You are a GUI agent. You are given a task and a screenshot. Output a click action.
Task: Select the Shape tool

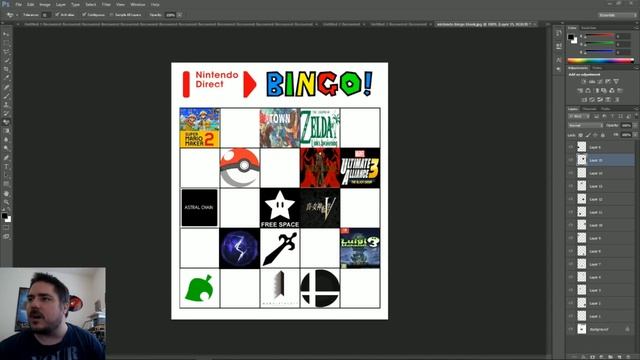6,184
